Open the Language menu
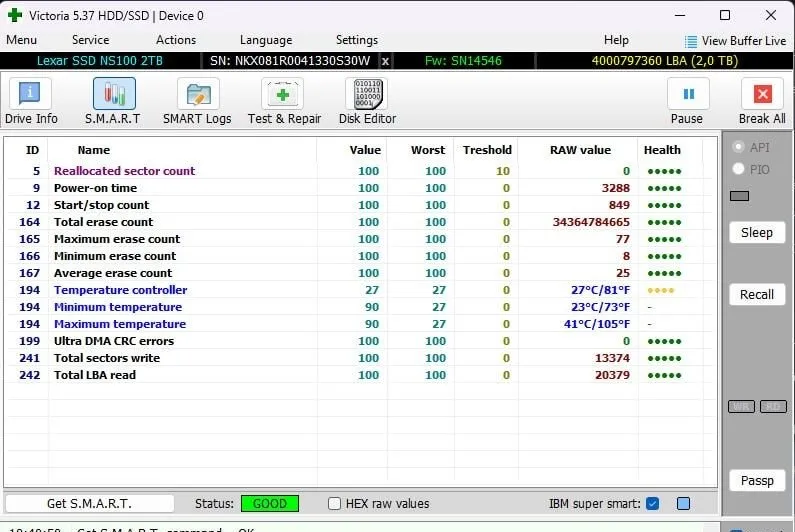The image size is (795, 532). (x=266, y=40)
